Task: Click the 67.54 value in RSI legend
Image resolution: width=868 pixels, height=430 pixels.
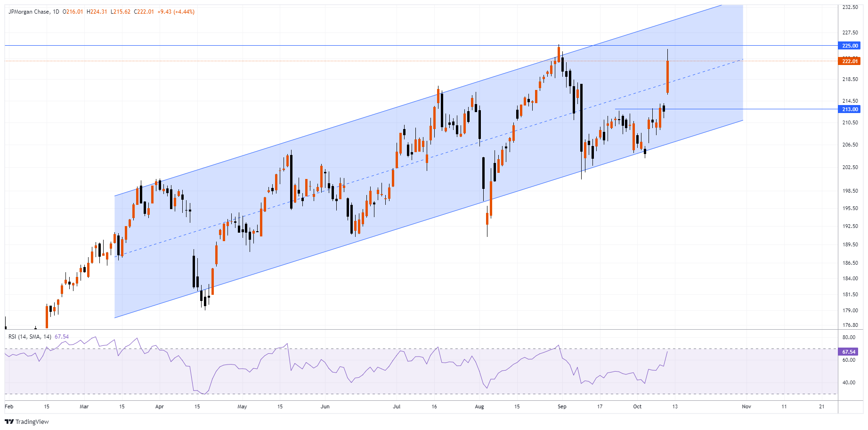Action: click(x=62, y=337)
